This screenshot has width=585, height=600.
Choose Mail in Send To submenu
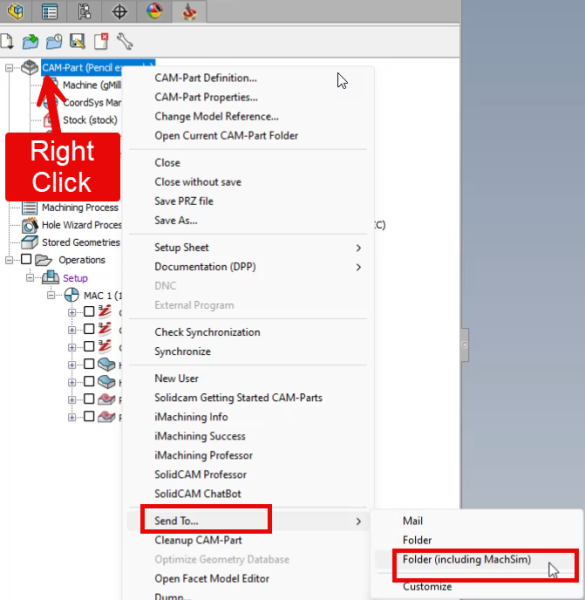pos(412,521)
